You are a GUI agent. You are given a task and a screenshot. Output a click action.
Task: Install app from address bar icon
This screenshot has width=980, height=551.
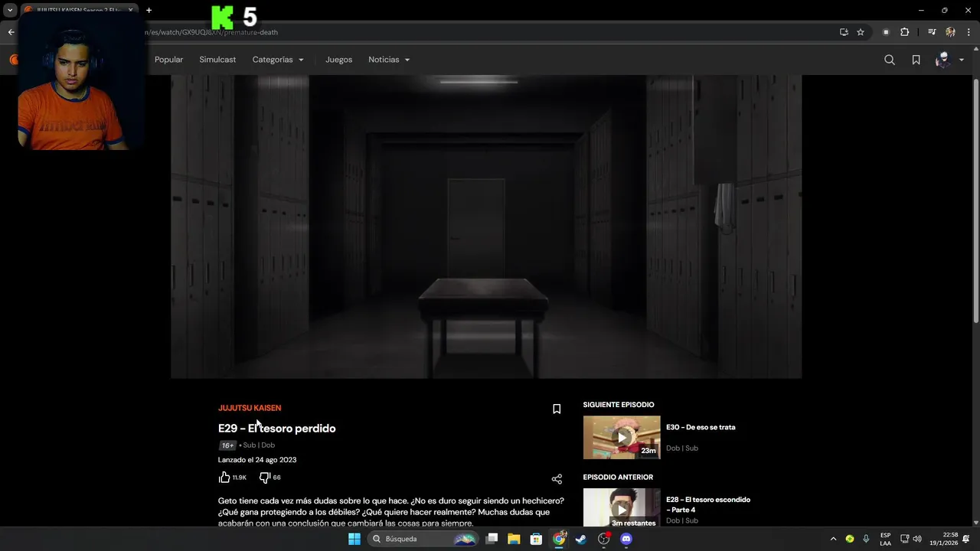[x=844, y=32]
